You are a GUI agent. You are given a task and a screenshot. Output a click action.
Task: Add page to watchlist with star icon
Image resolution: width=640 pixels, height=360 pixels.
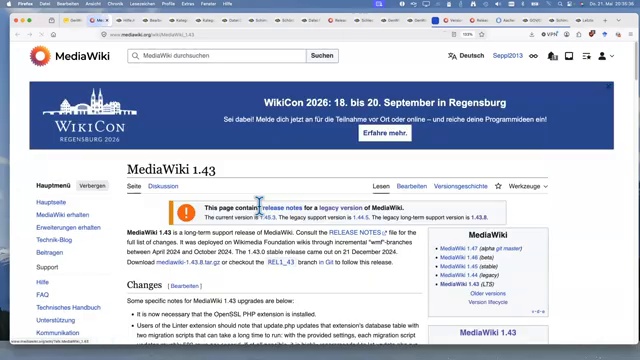coord(498,186)
